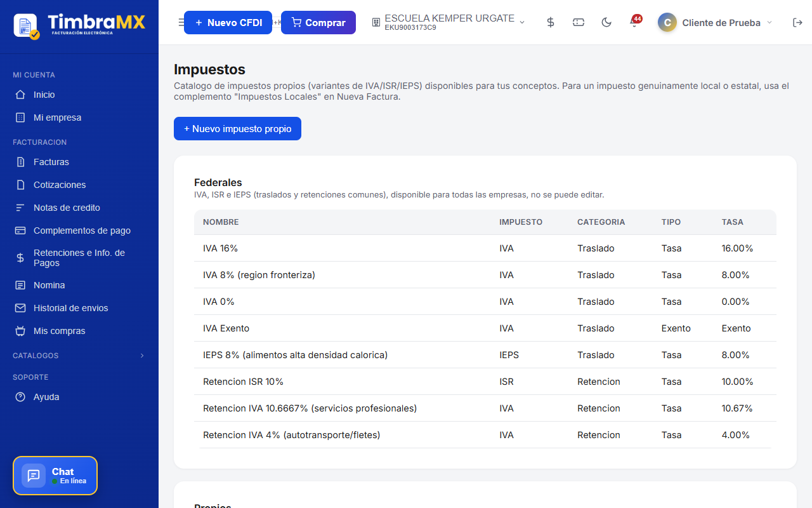The image size is (812, 508).
Task: Click Retencion IVA 4% autotransporte row
Action: point(485,435)
